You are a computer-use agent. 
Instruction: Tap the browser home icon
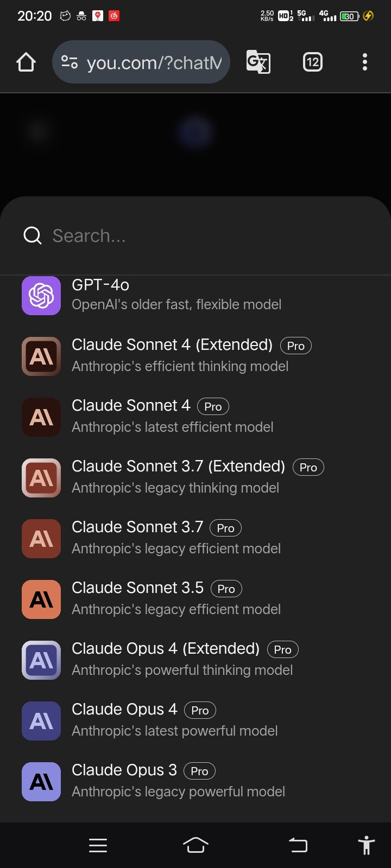[x=26, y=62]
